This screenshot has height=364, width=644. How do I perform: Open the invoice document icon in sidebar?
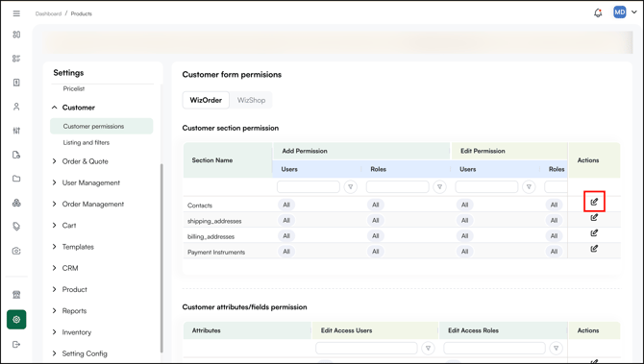pyautogui.click(x=16, y=83)
